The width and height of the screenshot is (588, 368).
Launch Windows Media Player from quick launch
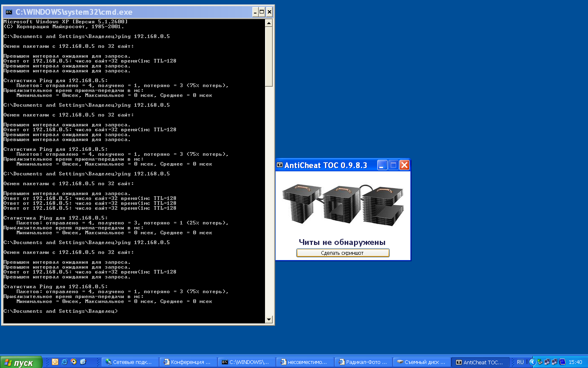point(73,362)
